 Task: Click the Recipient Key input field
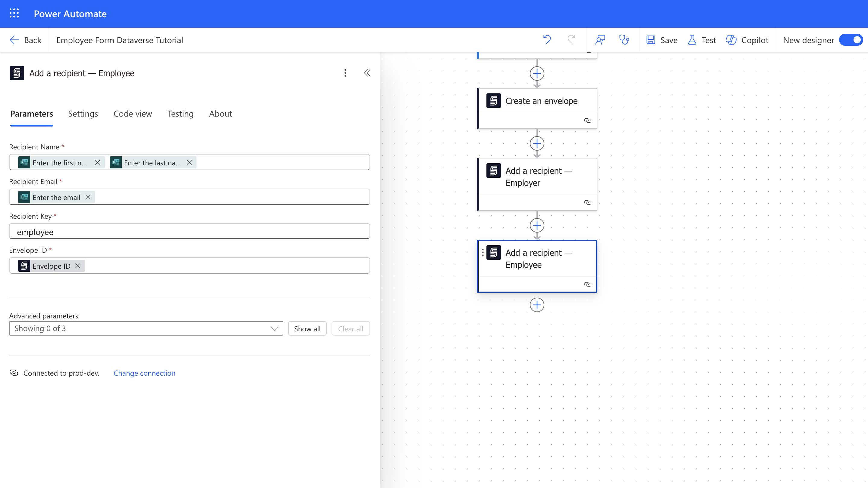pos(189,232)
